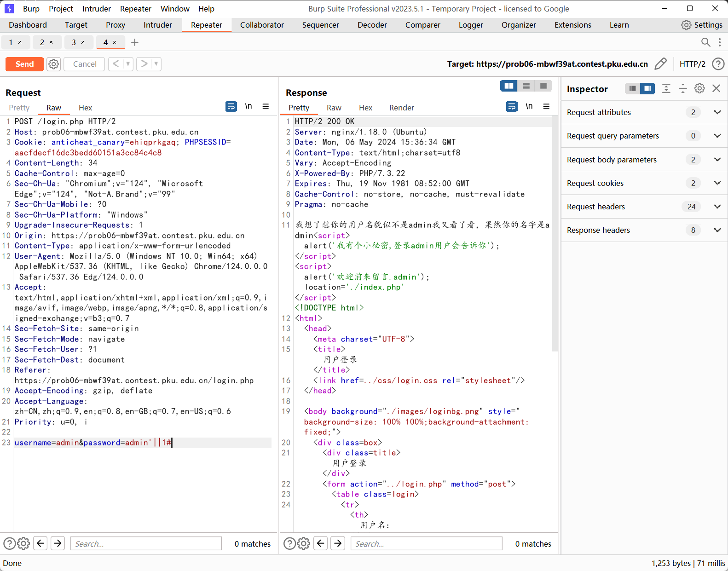The image size is (728, 571).
Task: Open the Burp menu
Action: pyautogui.click(x=31, y=9)
